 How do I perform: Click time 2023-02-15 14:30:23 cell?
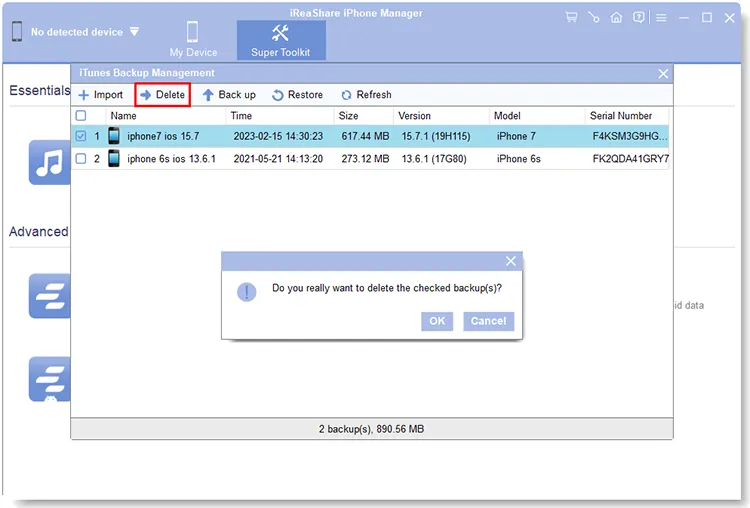click(x=278, y=136)
